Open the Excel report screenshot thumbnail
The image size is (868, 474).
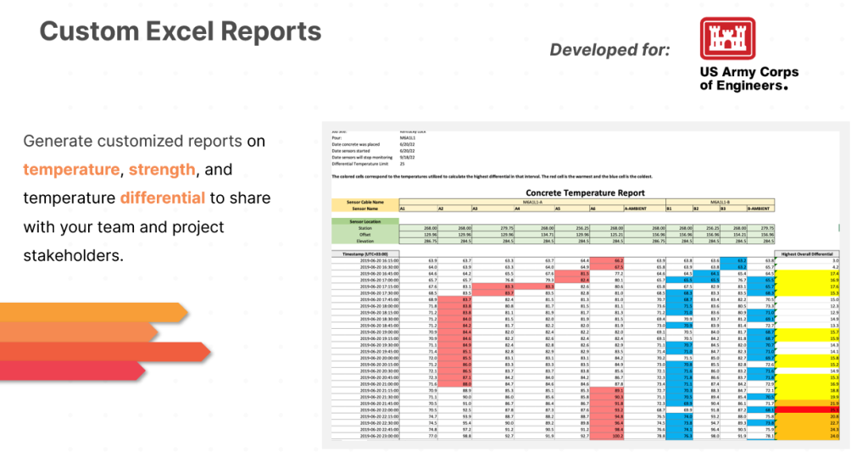coord(586,285)
